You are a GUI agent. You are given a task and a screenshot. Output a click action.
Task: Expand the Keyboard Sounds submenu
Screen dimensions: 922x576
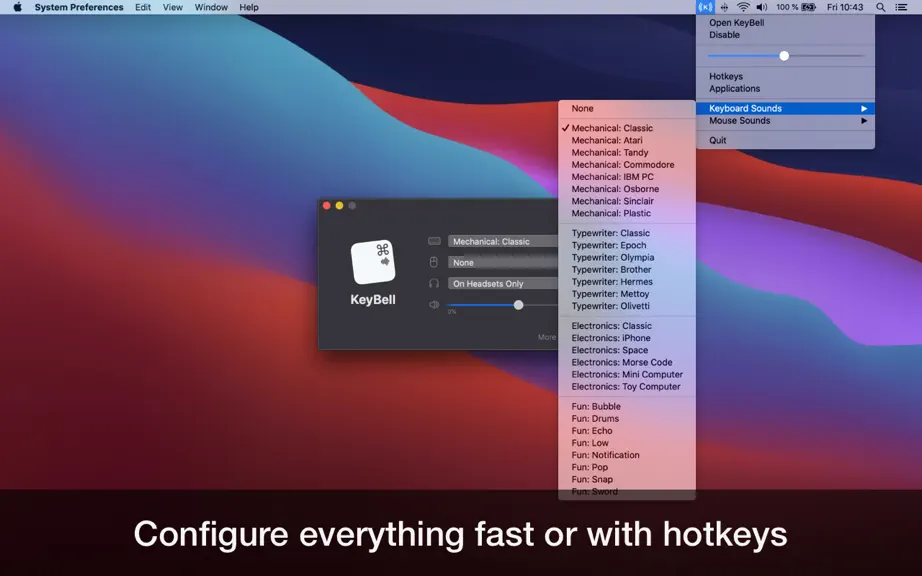pos(785,108)
